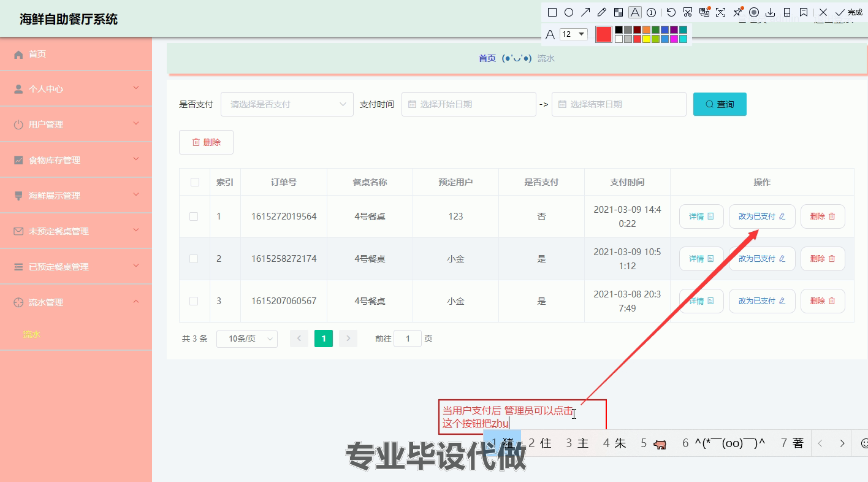Choose IME candidate 2 住
Viewport: 868px width, 482px height.
point(540,443)
